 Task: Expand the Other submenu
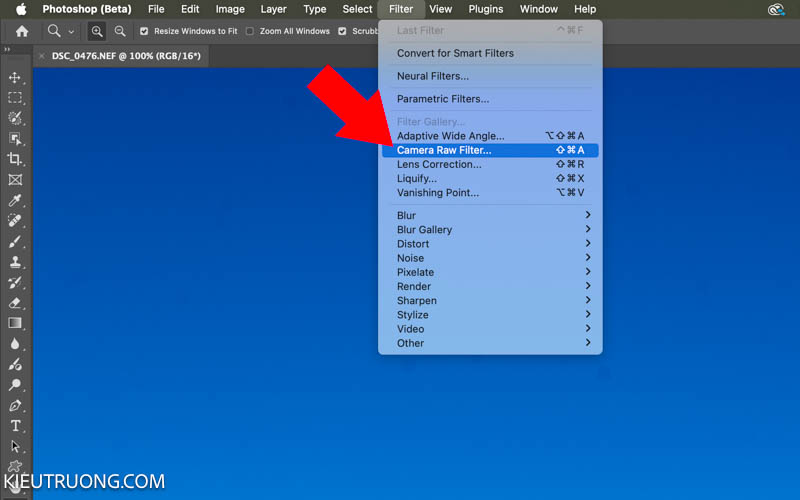pos(490,343)
